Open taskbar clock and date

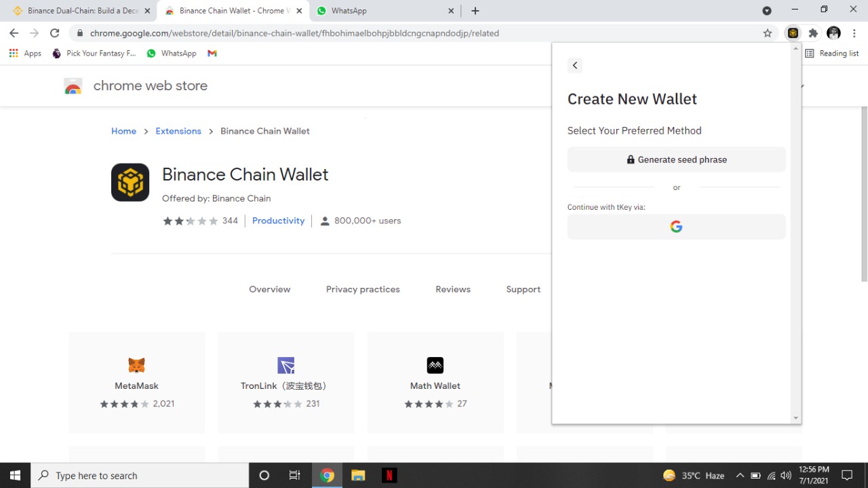click(814, 475)
